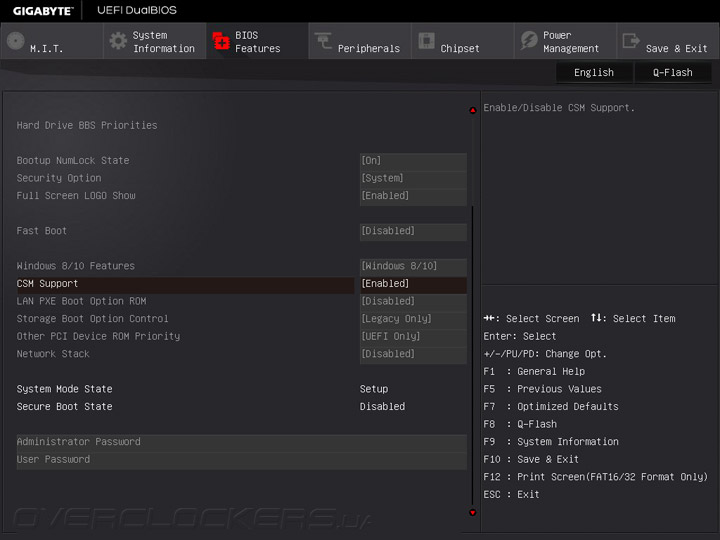Open Security Option [System] dropdown

(413, 178)
